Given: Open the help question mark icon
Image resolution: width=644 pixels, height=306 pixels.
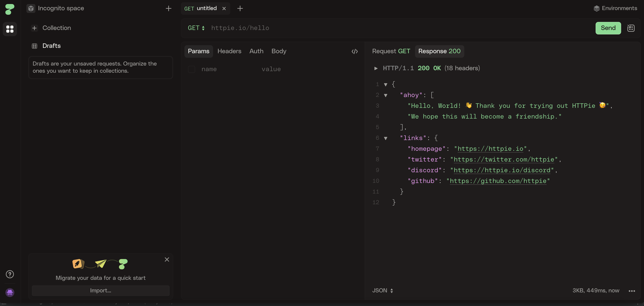Looking at the screenshot, I should click(10, 274).
